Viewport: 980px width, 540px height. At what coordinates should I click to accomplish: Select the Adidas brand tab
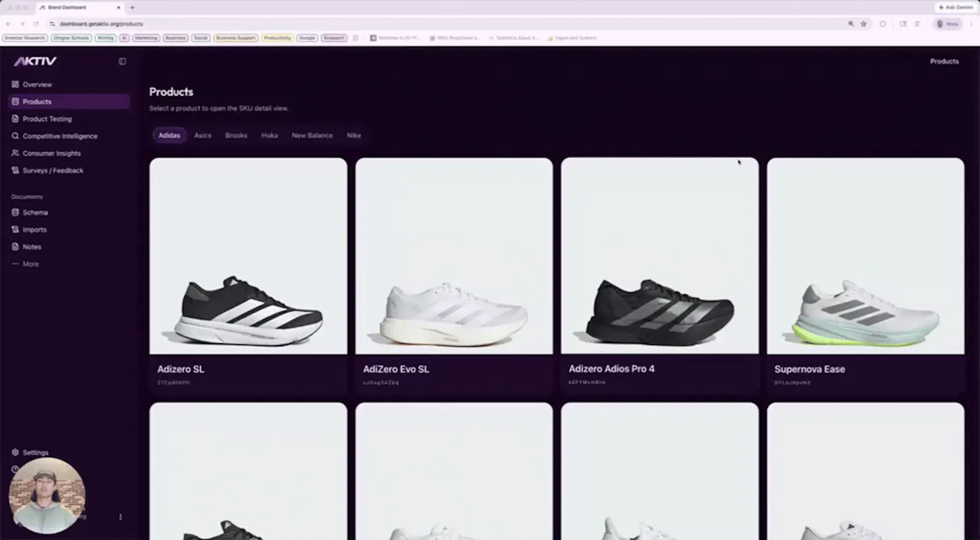[x=169, y=135]
